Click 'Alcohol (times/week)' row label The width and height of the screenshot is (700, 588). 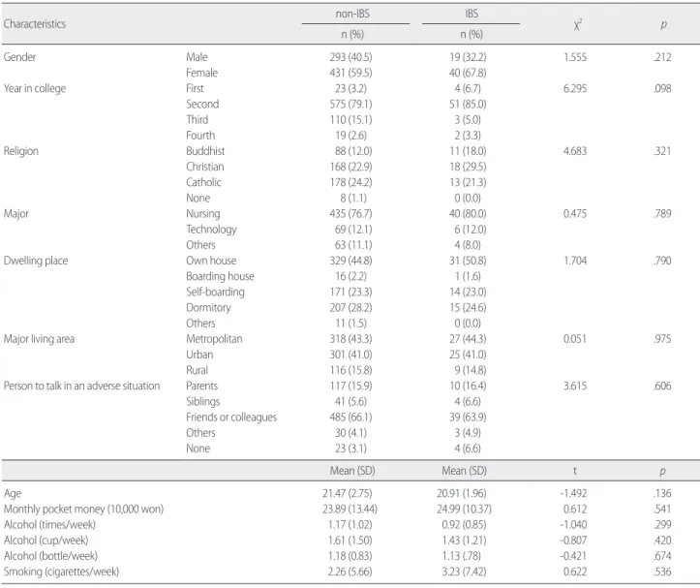49,525
